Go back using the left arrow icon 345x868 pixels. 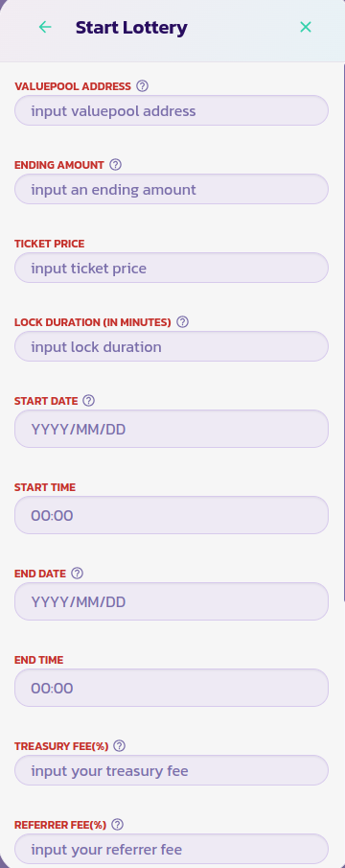coord(45,27)
